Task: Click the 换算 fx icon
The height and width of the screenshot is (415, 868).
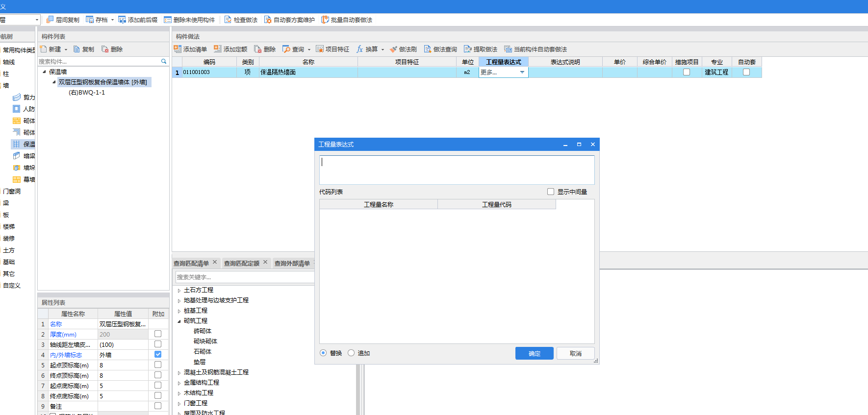Action: (x=360, y=49)
